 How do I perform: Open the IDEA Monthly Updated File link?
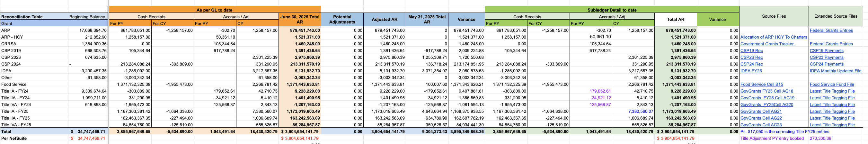(835, 71)
